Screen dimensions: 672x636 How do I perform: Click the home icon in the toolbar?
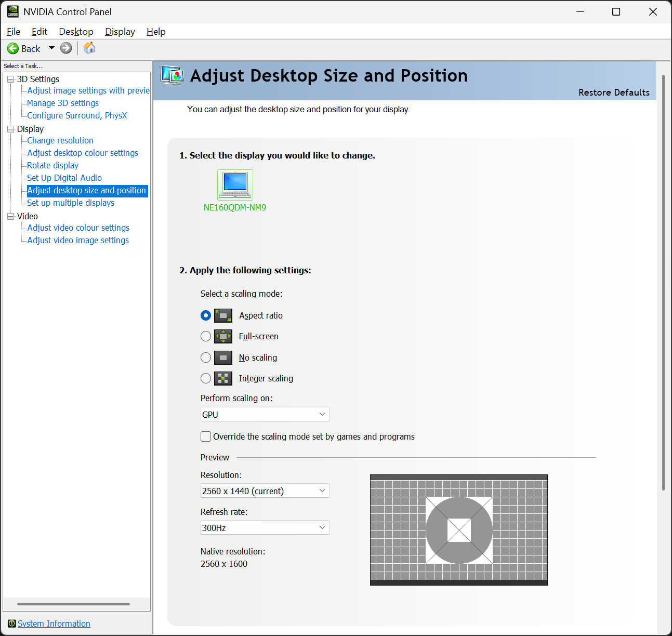click(89, 48)
